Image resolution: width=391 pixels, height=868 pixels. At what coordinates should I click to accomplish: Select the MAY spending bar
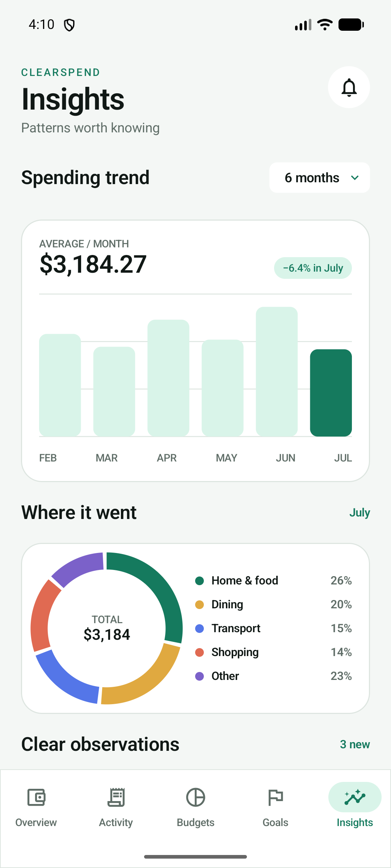point(223,388)
